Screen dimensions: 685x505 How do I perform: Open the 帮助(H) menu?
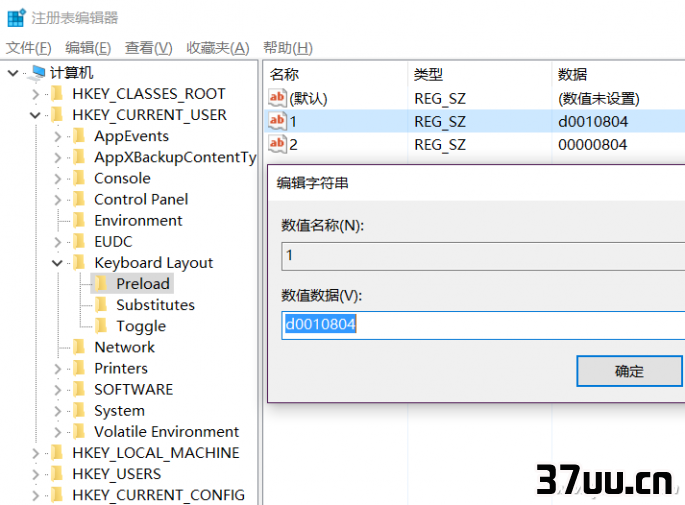coord(288,48)
